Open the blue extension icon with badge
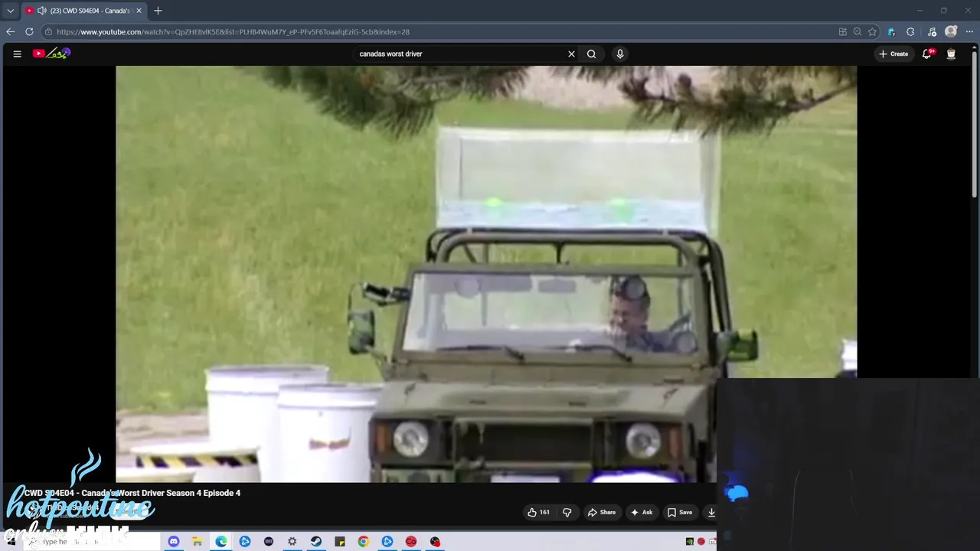This screenshot has width=980, height=551. [891, 31]
